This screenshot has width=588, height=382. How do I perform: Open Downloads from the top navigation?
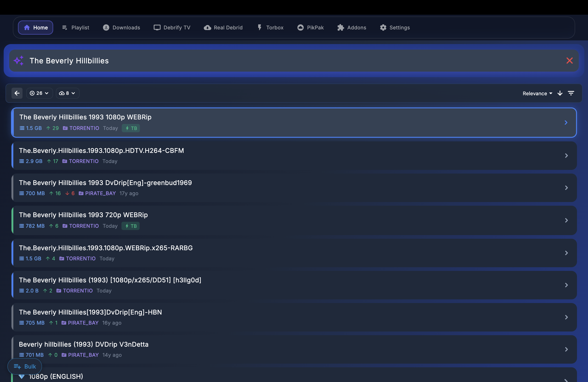pos(121,27)
